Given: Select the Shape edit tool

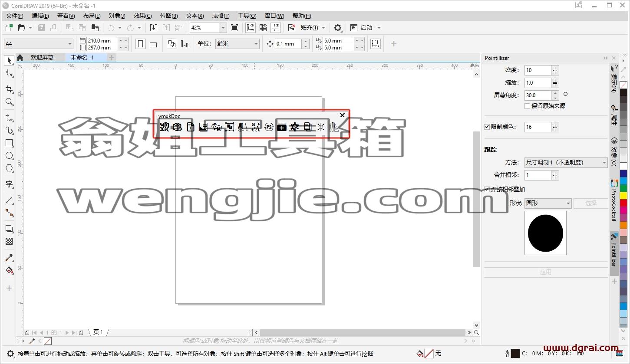Looking at the screenshot, I should [9, 73].
